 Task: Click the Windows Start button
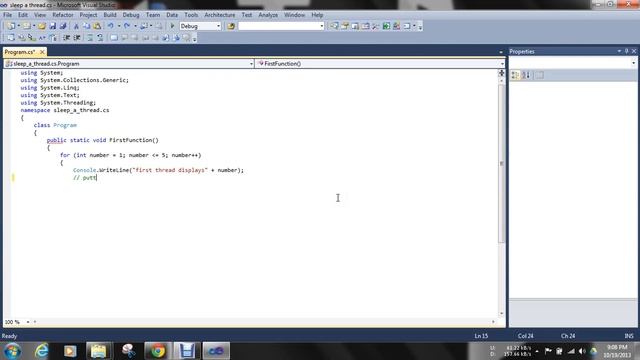click(13, 351)
